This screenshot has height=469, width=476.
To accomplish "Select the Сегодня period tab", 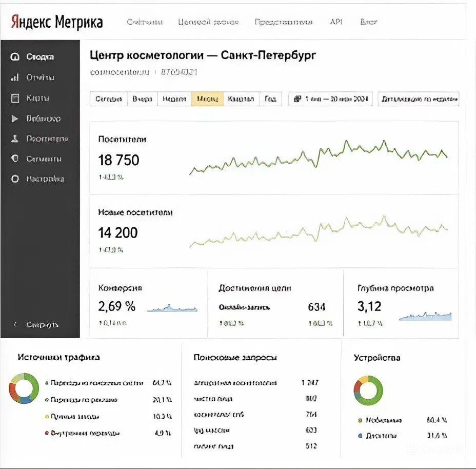I will (x=108, y=99).
